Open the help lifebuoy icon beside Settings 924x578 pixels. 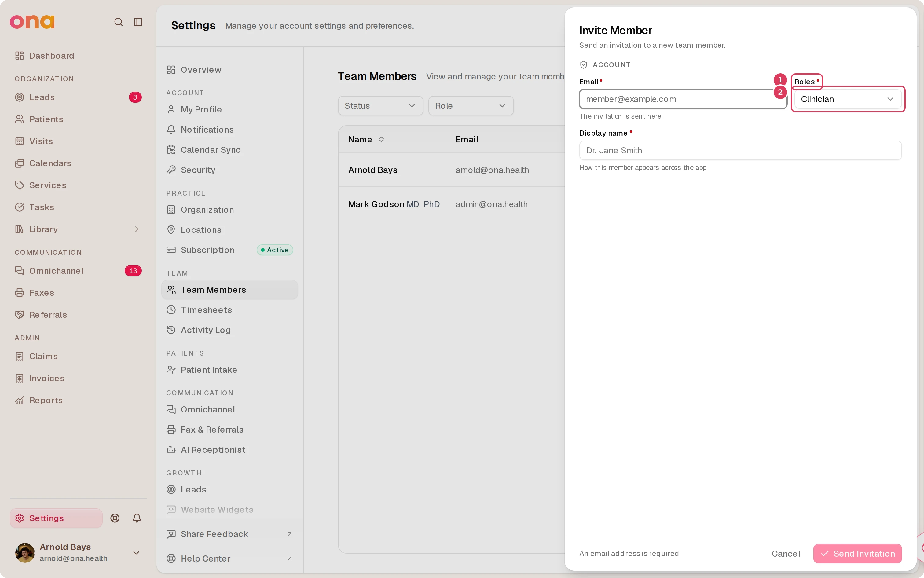click(115, 518)
